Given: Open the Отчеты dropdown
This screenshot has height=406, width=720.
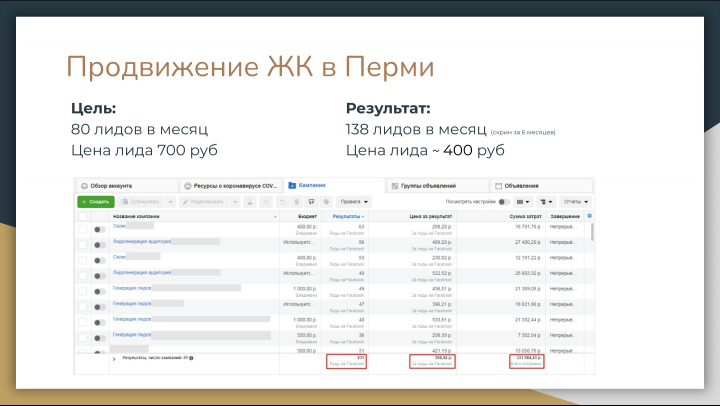Looking at the screenshot, I should (575, 202).
